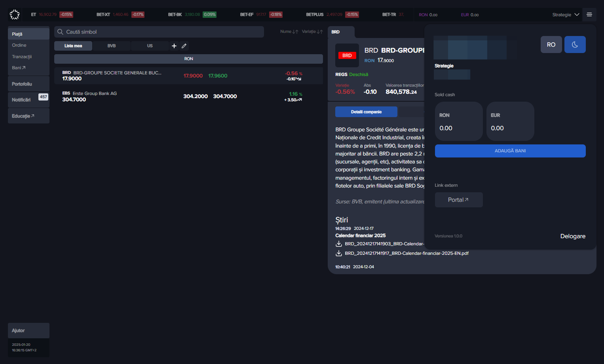Switch to the BVB tab

[x=112, y=46]
